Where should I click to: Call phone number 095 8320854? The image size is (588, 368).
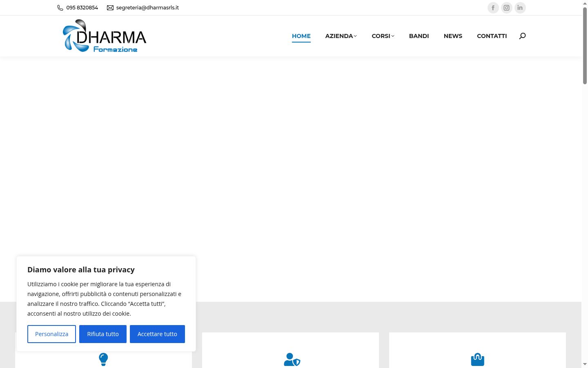[82, 8]
